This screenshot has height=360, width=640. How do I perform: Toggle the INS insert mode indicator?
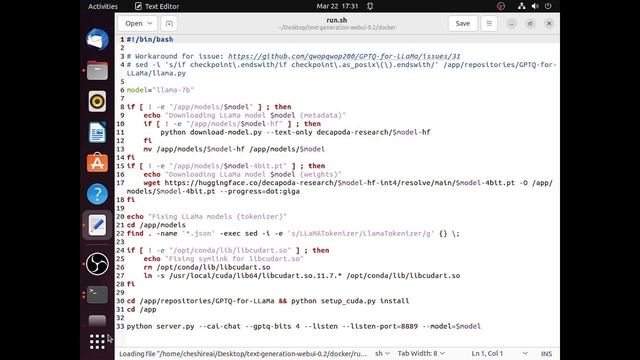(546, 353)
